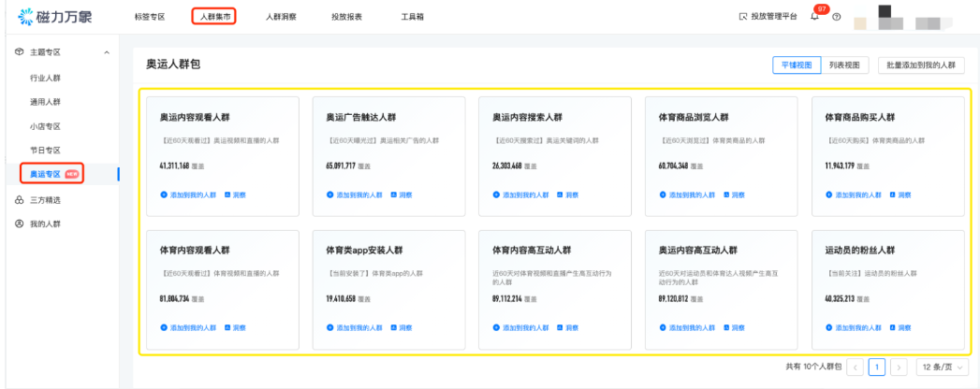Select page 1 in pagination

tap(877, 367)
